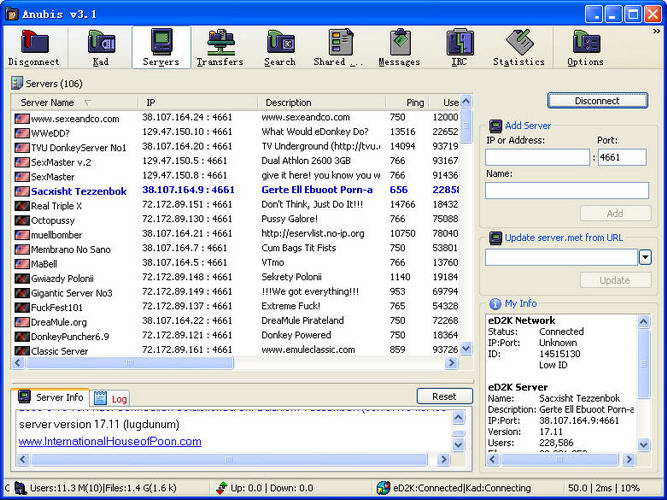
Task: Click the Up: 0.0 | Down: 0.0 status
Action: pyautogui.click(x=271, y=488)
